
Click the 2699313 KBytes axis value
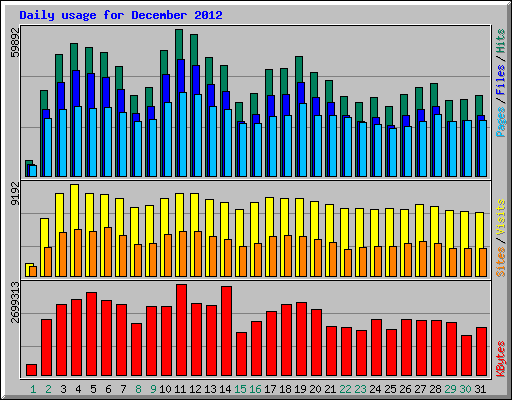16,302
